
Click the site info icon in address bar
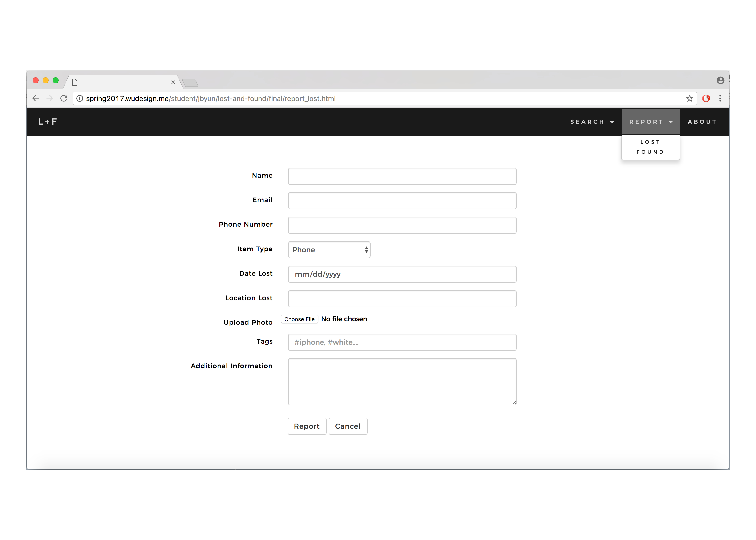[x=80, y=98]
